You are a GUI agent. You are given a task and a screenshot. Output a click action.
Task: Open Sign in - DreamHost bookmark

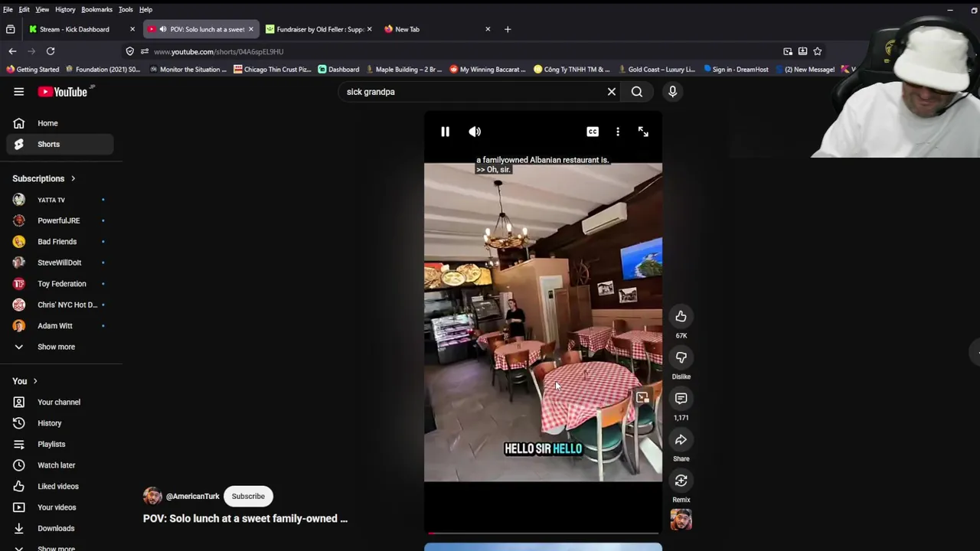coord(736,70)
